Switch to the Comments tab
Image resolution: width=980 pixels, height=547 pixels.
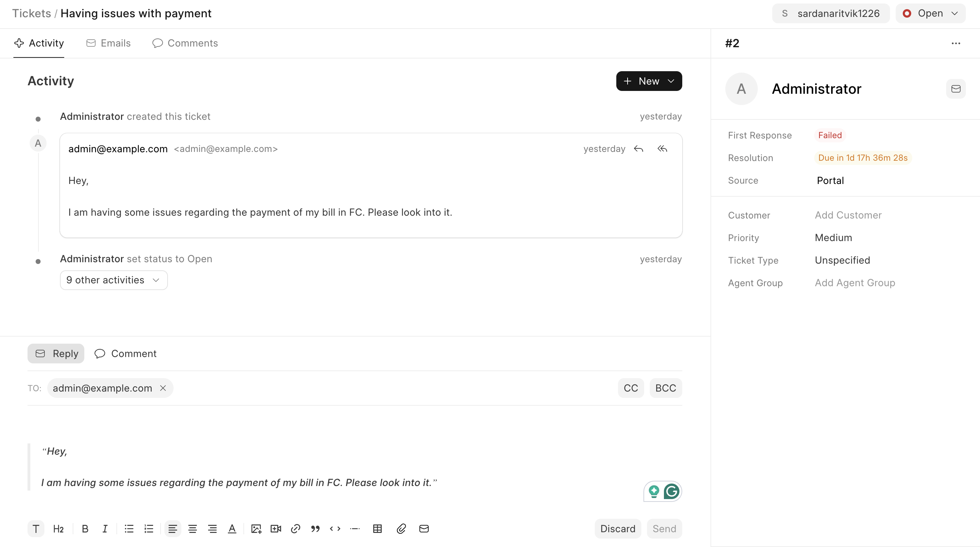click(185, 43)
